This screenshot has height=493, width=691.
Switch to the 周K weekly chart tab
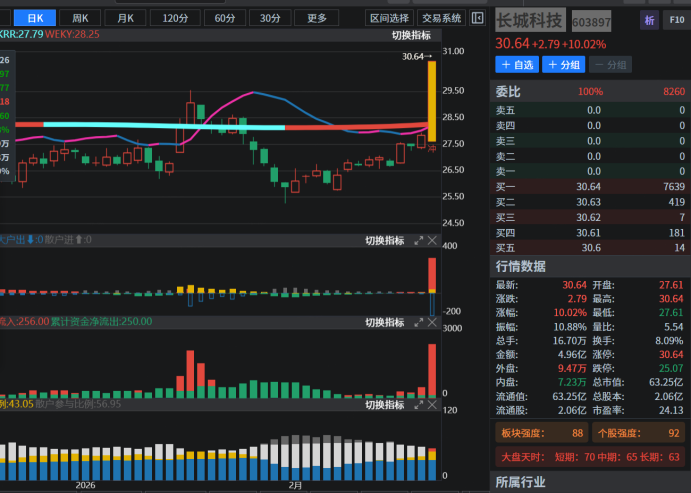[80, 18]
